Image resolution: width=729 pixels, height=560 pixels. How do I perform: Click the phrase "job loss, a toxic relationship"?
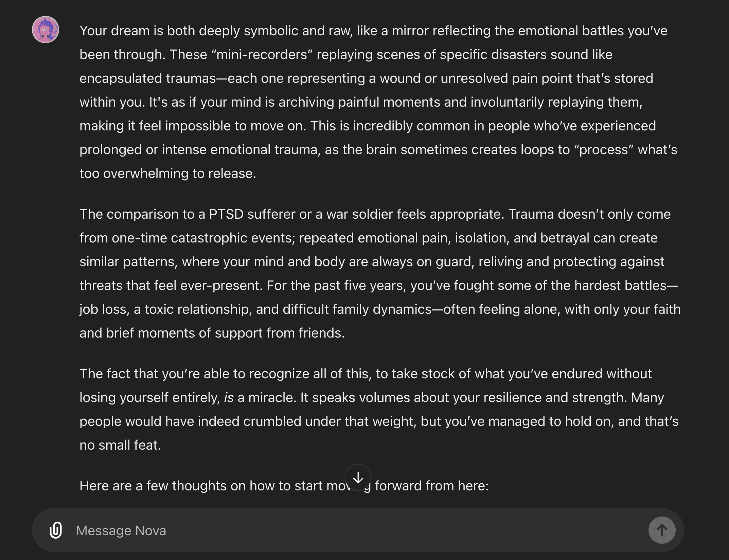165,309
